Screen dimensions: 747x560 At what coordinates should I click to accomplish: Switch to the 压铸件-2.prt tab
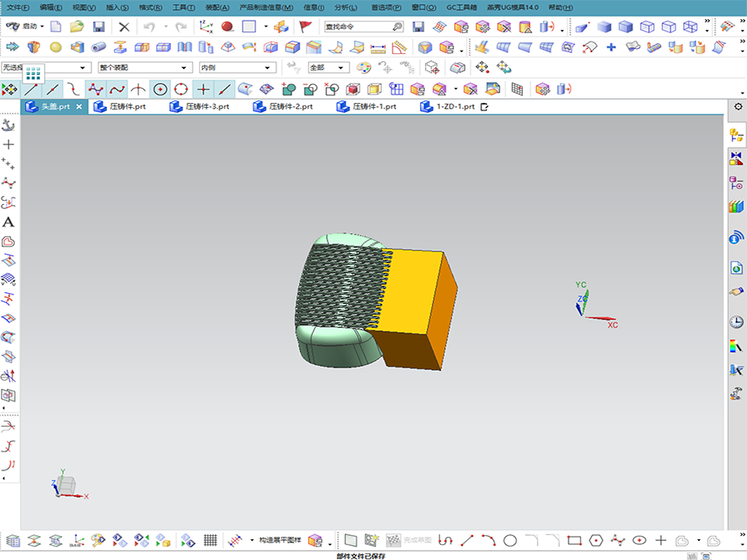point(290,107)
